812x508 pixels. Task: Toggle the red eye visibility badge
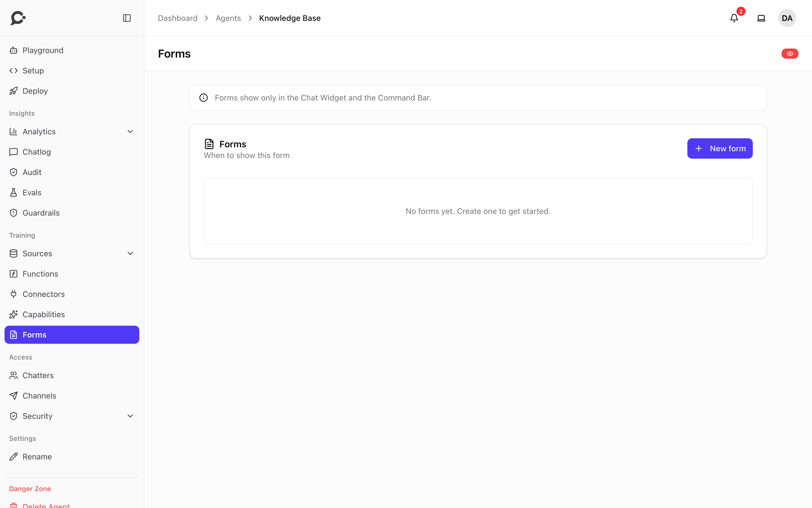click(x=790, y=54)
